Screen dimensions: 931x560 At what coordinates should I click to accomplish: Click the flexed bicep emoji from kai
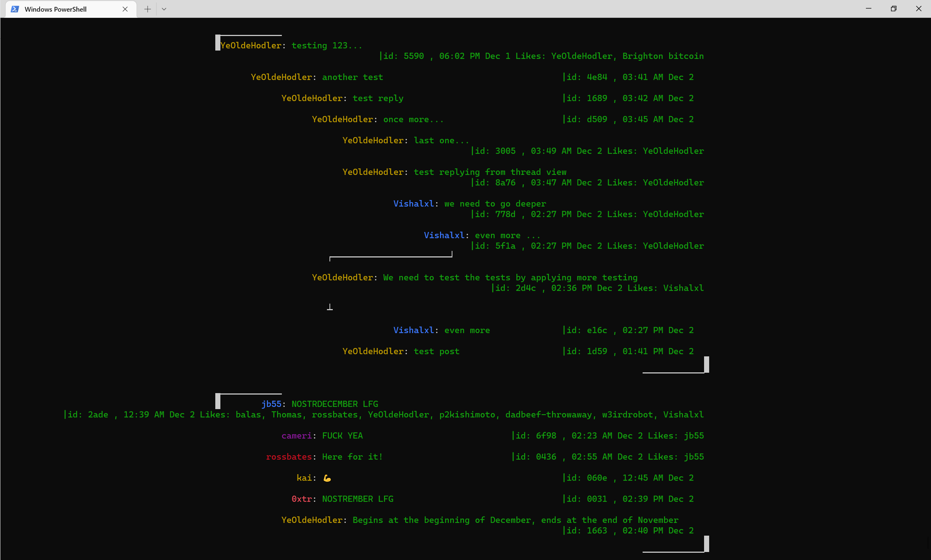[x=327, y=479]
